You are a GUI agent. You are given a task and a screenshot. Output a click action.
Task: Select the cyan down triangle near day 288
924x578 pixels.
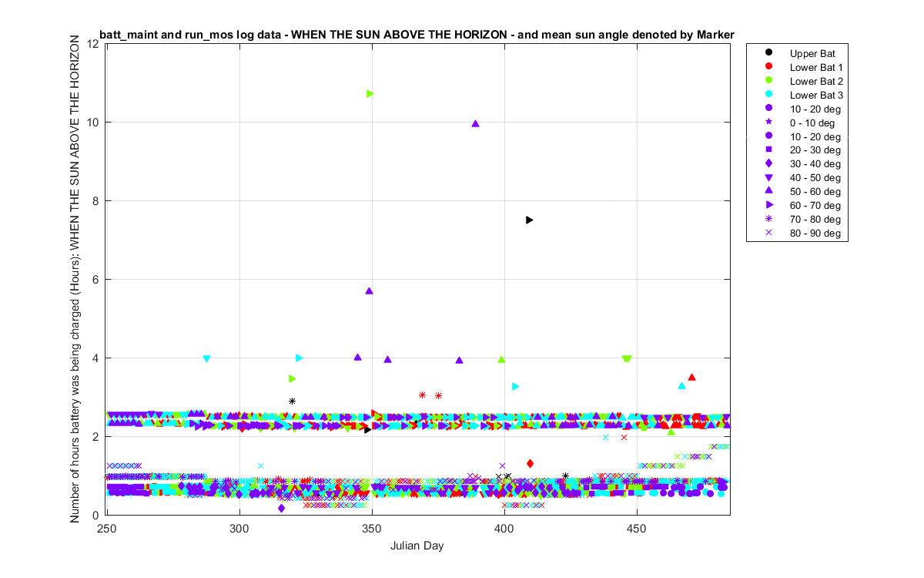tap(206, 358)
